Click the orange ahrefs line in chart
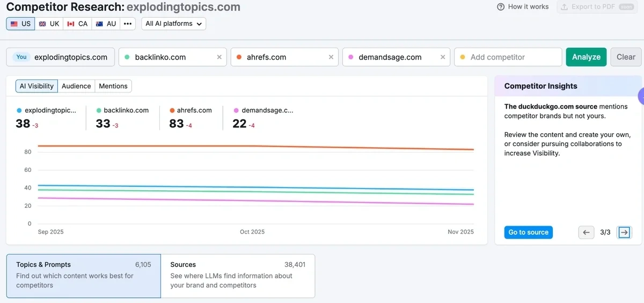The image size is (644, 303). click(x=255, y=146)
